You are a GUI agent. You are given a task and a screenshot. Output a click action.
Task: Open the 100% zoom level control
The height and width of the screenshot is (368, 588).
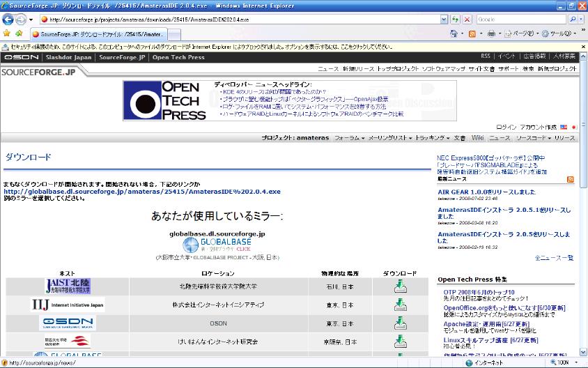[564, 362]
